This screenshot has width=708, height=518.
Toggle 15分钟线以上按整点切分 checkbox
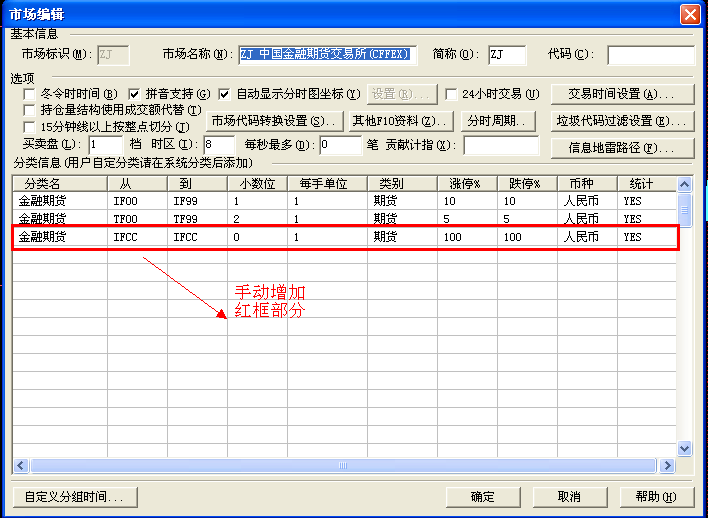point(30,127)
